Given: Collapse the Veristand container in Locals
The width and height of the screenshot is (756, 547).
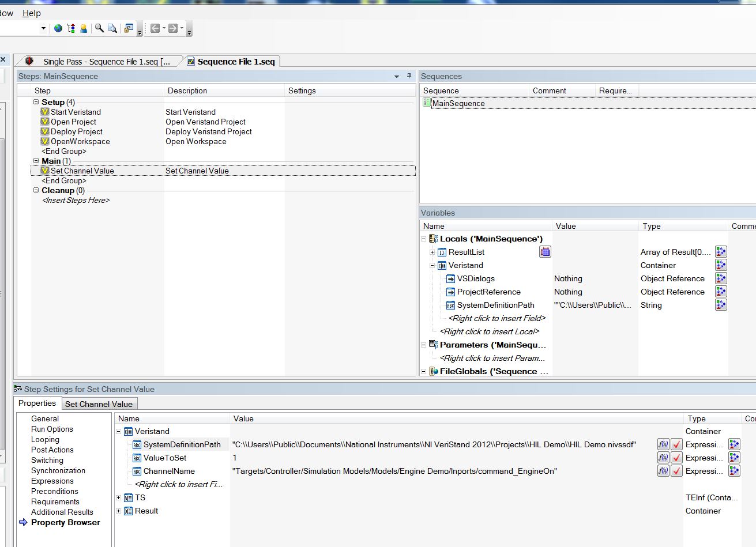Looking at the screenshot, I should (432, 265).
